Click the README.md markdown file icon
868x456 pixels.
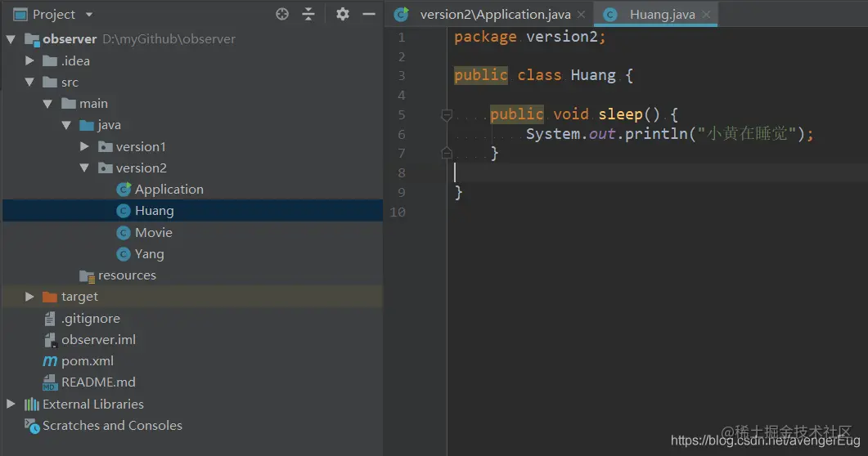[x=51, y=382]
